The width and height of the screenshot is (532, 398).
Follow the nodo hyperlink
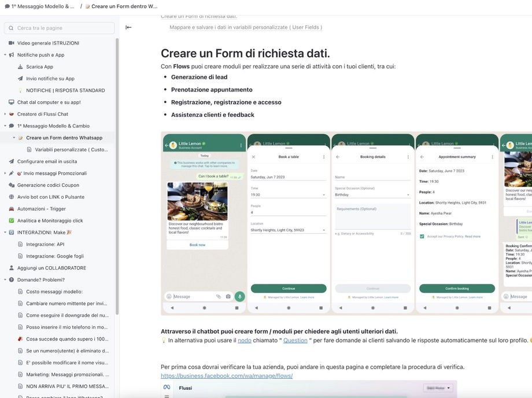pyautogui.click(x=245, y=340)
